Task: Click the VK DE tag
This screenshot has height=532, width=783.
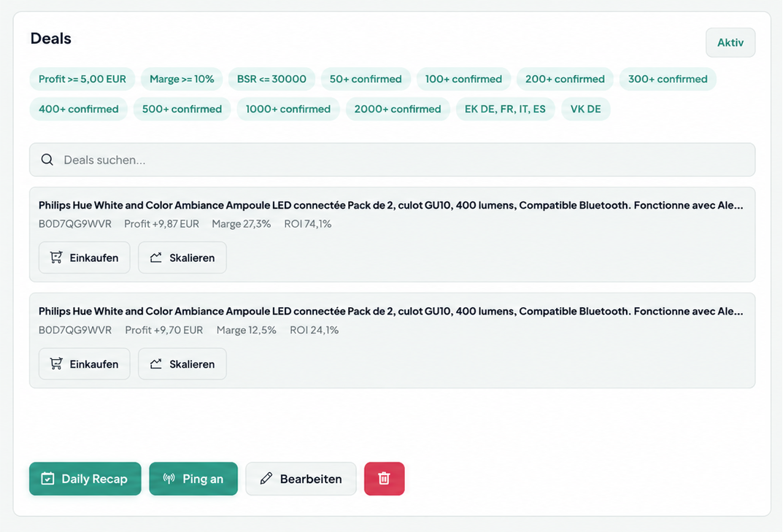Action: (586, 109)
